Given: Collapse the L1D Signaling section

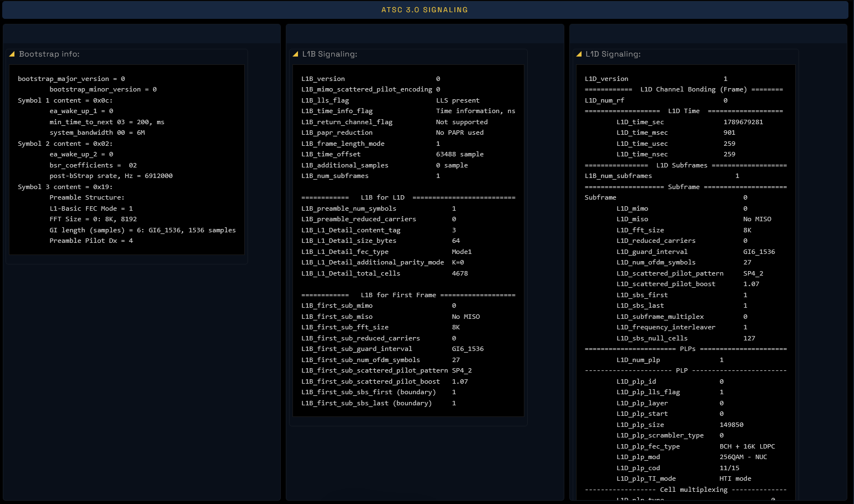Looking at the screenshot, I should 579,54.
